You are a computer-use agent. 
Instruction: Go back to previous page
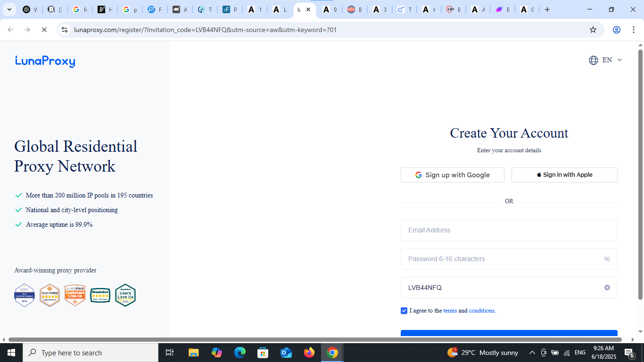[x=10, y=30]
